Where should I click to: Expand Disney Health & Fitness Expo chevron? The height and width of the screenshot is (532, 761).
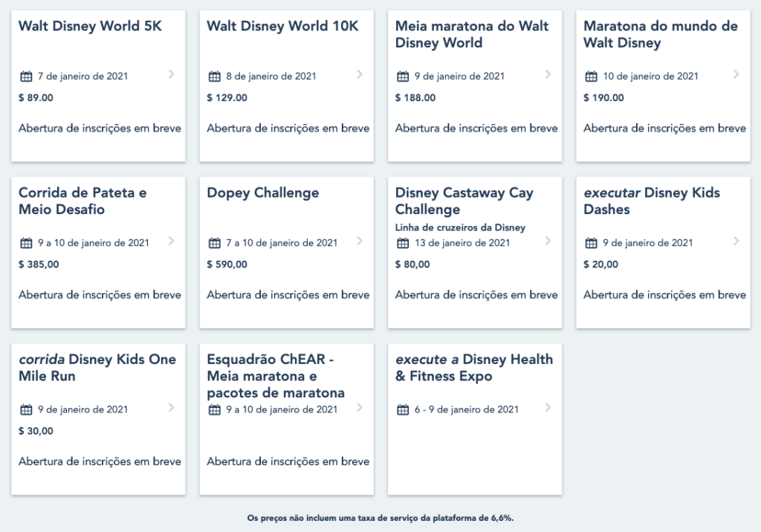548,407
